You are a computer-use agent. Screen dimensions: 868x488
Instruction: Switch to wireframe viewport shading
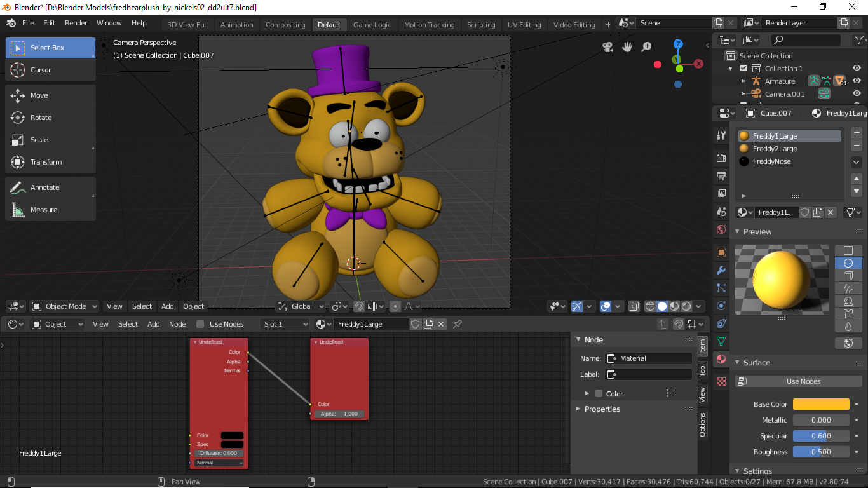(x=650, y=306)
